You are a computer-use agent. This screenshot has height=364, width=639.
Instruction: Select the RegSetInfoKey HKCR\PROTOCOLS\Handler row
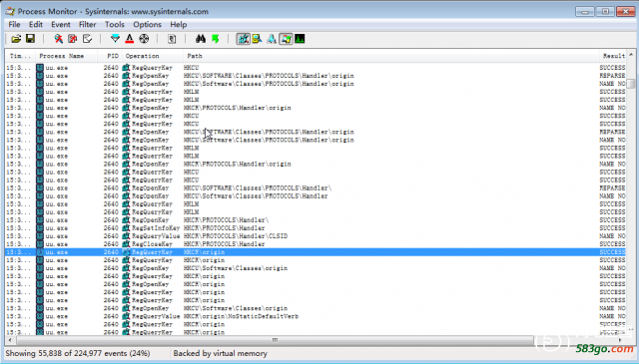(x=316, y=228)
